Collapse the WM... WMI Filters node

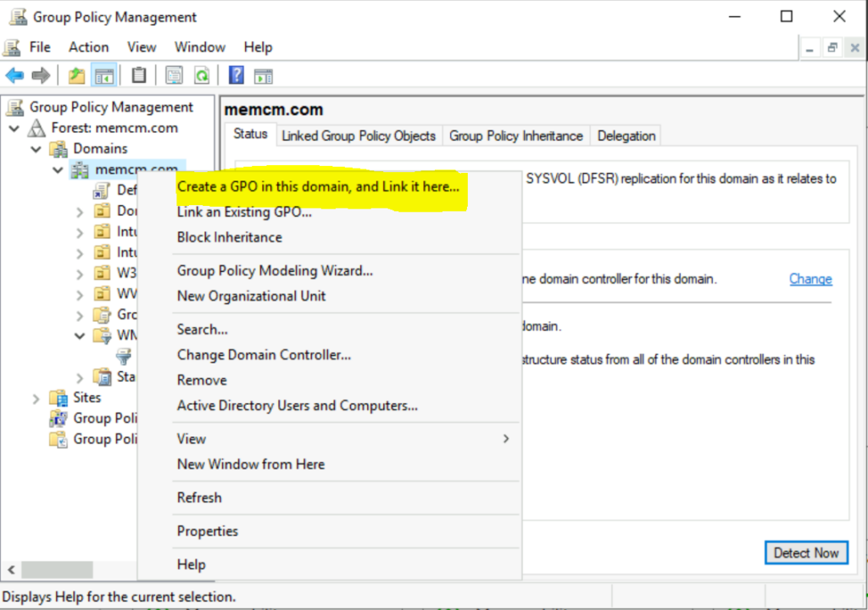pyautogui.click(x=80, y=335)
